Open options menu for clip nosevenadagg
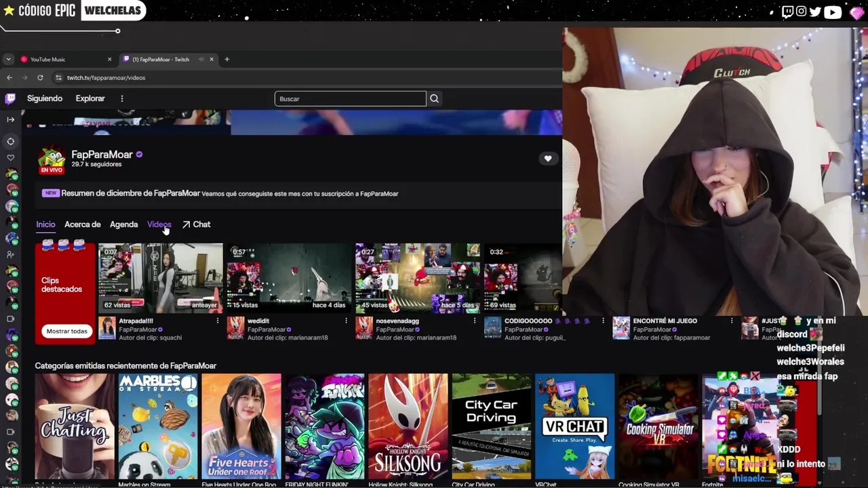 [x=475, y=321]
